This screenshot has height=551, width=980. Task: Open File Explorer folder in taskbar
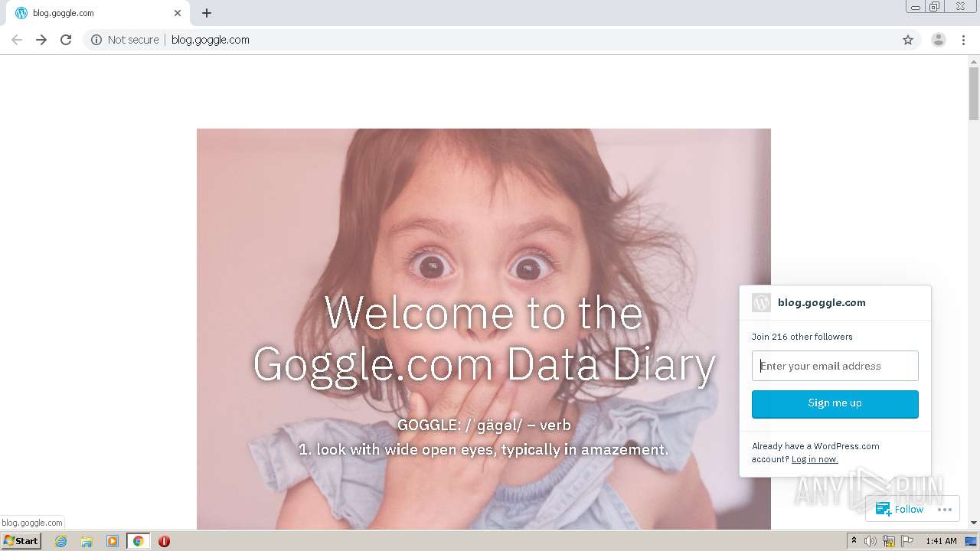pos(87,541)
